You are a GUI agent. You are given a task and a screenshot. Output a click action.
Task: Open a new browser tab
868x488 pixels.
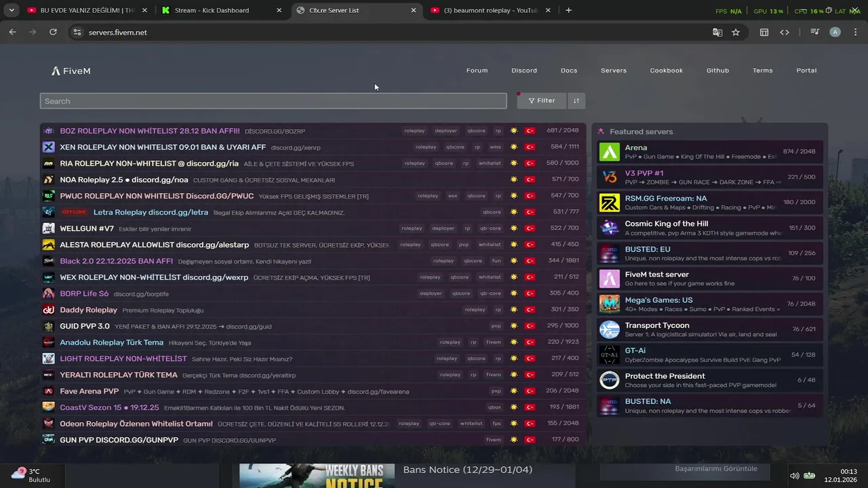point(568,10)
